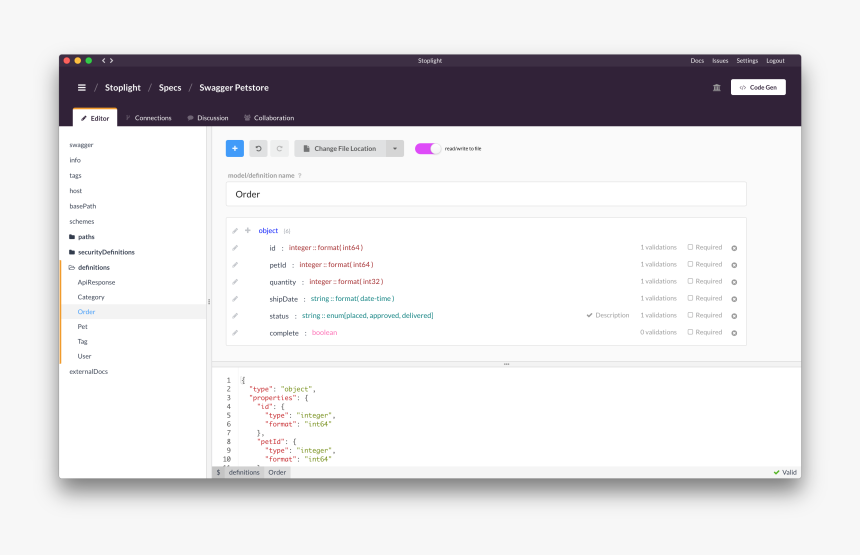Remove the quantity property with circle icon
860x555 pixels.
pos(734,282)
